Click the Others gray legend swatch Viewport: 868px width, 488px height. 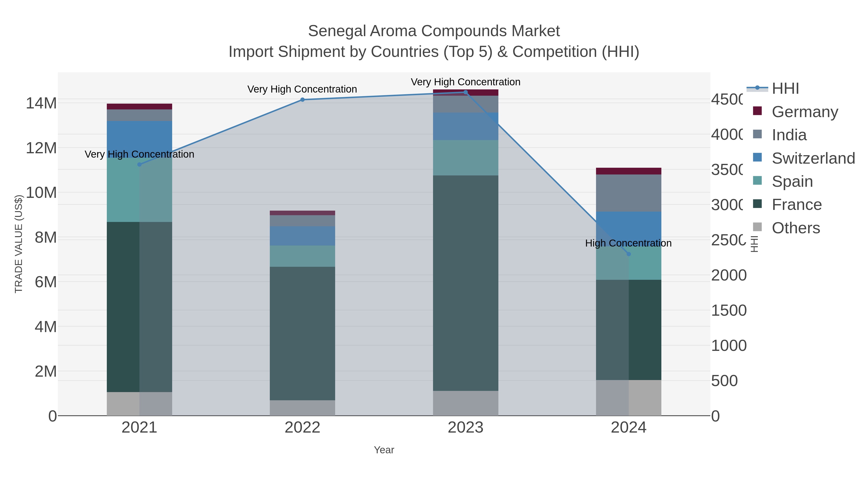(x=757, y=227)
